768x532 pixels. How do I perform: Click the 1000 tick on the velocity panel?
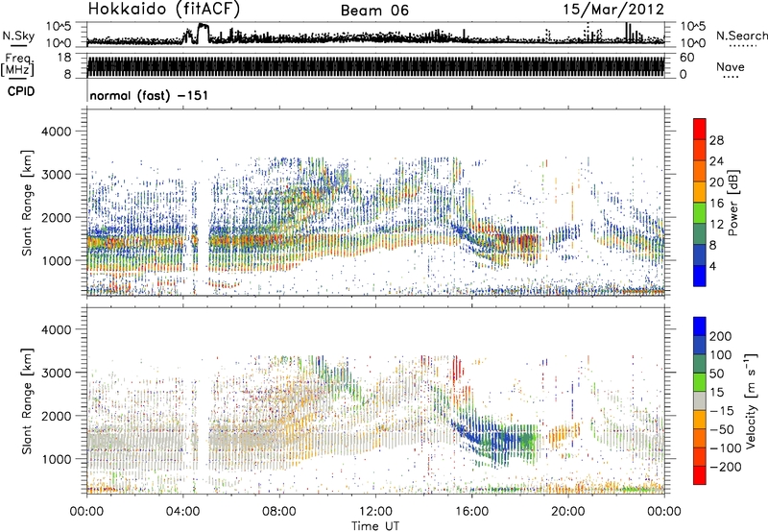[x=56, y=459]
